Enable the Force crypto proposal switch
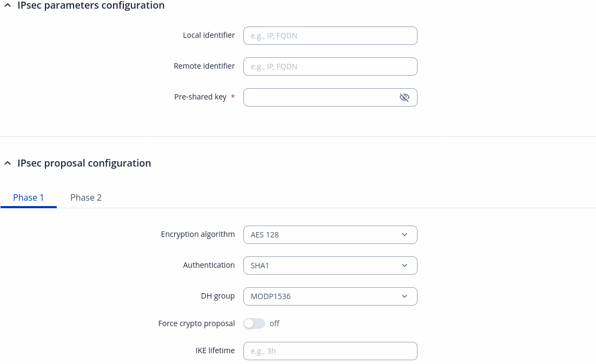The width and height of the screenshot is (596, 364). pyautogui.click(x=254, y=323)
